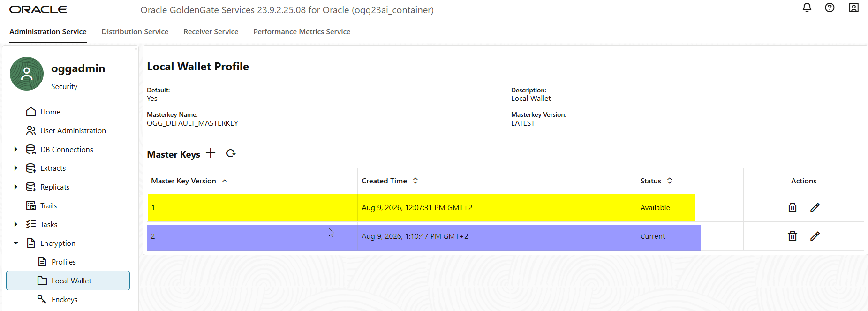Expand the Replicats tree node
Viewport: 868px width, 311px height.
coord(16,187)
